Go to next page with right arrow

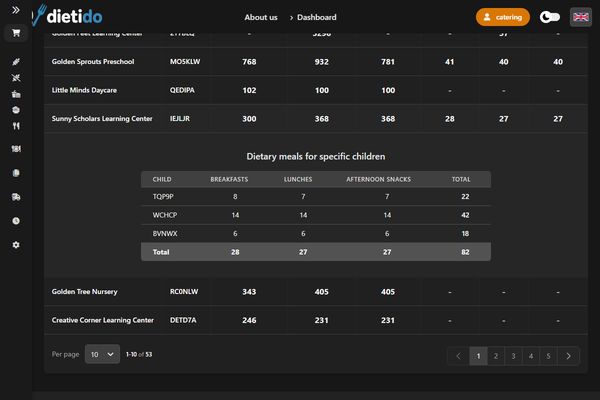pos(568,355)
